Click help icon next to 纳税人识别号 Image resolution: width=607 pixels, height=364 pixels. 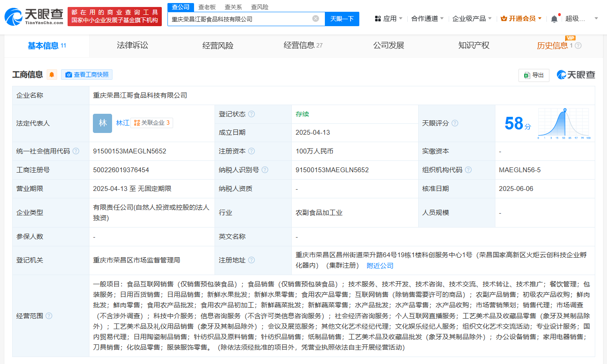(265, 170)
